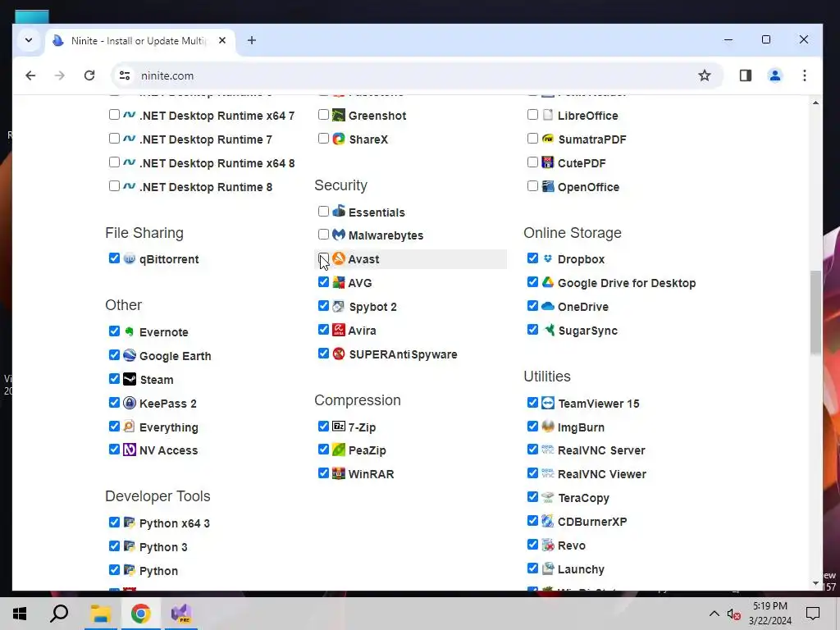Check the SumatraPDF checkbox
The height and width of the screenshot is (630, 840).
point(532,138)
